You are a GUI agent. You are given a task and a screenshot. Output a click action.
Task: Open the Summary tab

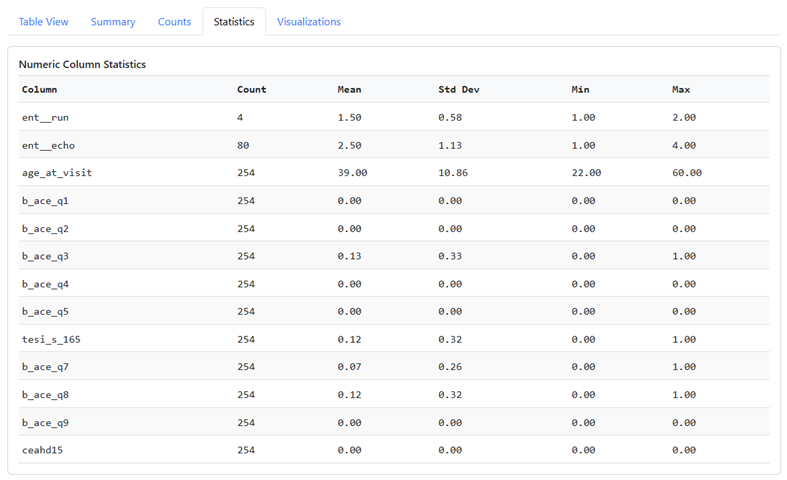click(113, 22)
